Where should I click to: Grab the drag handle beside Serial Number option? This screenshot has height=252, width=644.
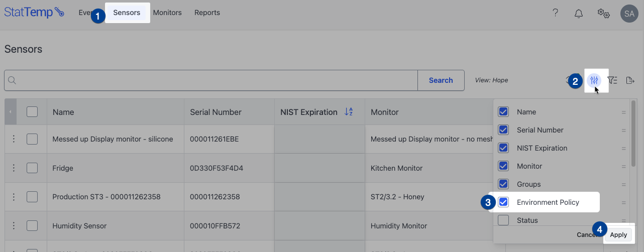point(624,131)
